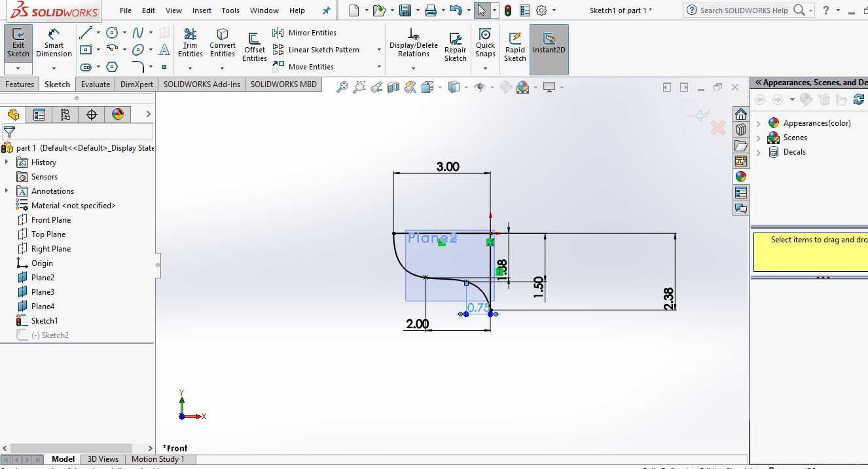Click the Search SOLIDWORKS Help field
Image resolution: width=868 pixels, height=469 pixels.
(x=743, y=10)
